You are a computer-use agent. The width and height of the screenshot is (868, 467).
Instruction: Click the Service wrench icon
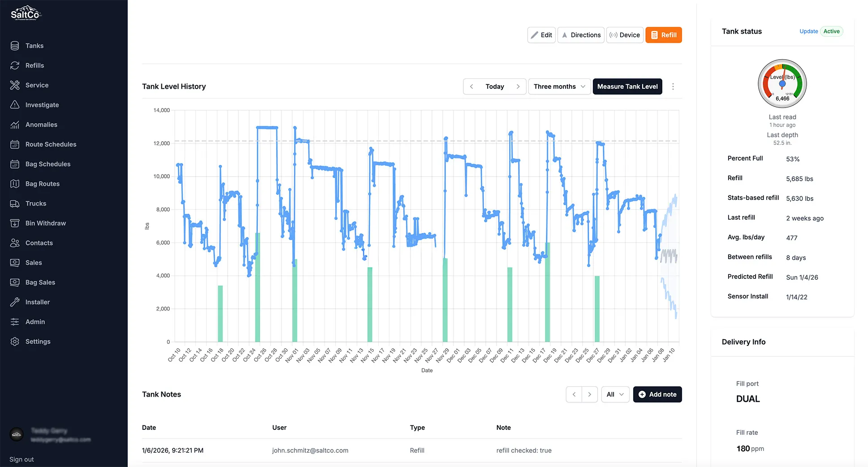[15, 85]
